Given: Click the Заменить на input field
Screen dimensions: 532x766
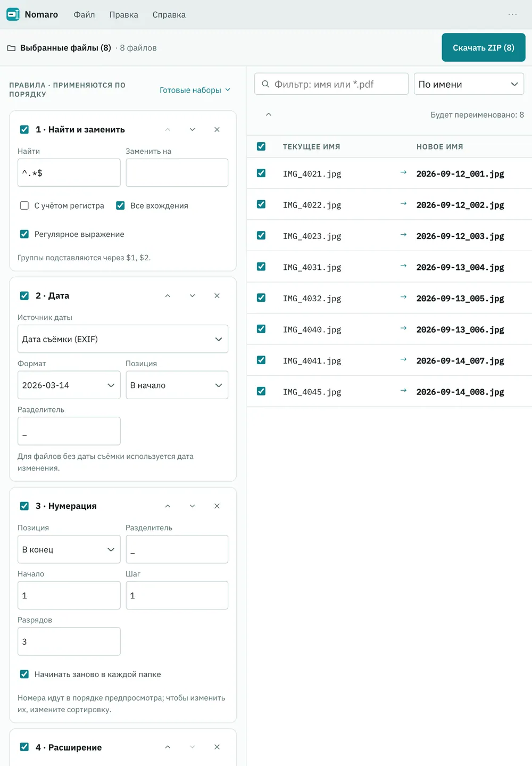Looking at the screenshot, I should (177, 172).
